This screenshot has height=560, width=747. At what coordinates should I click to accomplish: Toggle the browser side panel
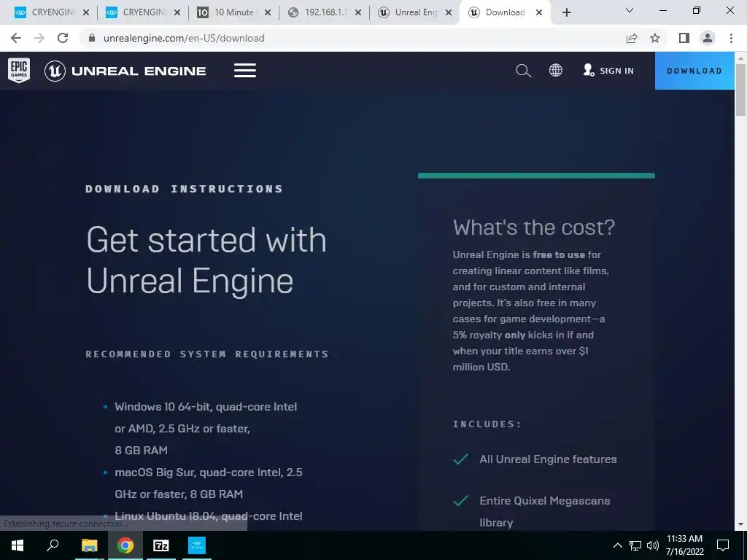684,38
